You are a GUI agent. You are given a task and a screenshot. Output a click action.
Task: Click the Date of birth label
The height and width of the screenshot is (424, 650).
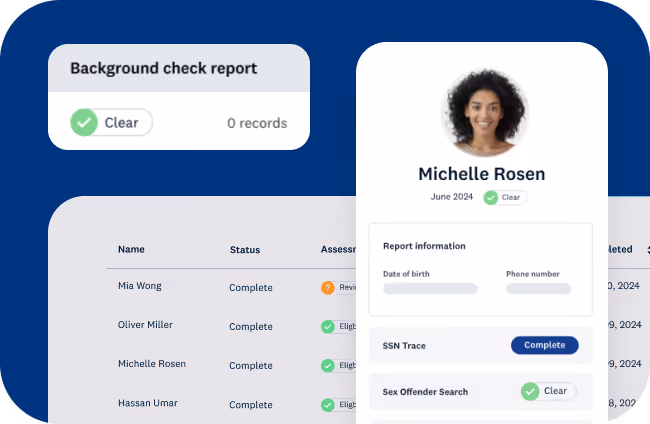click(406, 274)
